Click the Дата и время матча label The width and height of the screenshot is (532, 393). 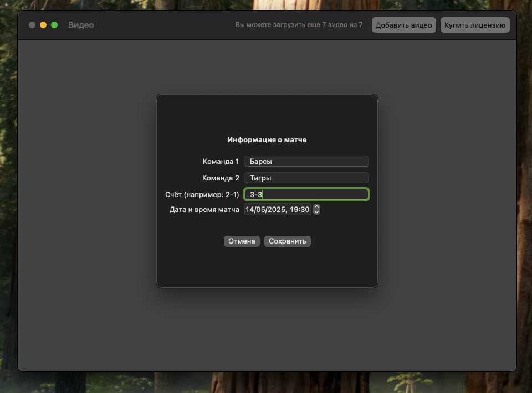(204, 210)
